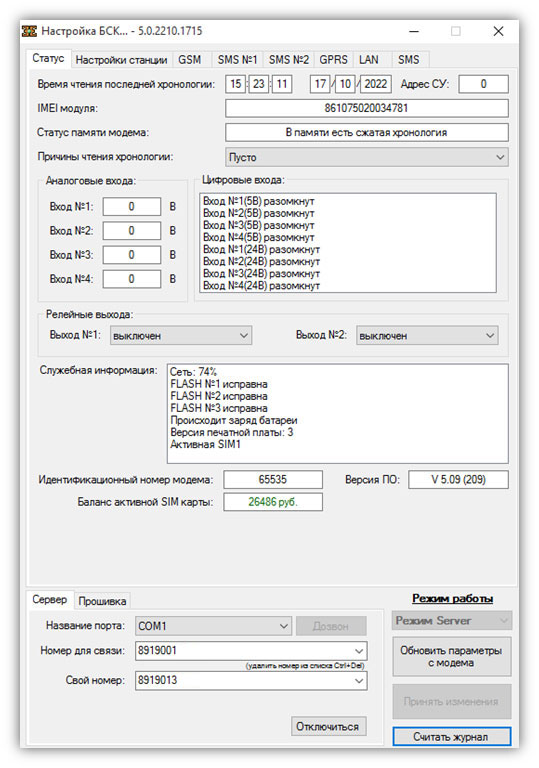
Task: Select the Сервер tab
Action: (49, 600)
